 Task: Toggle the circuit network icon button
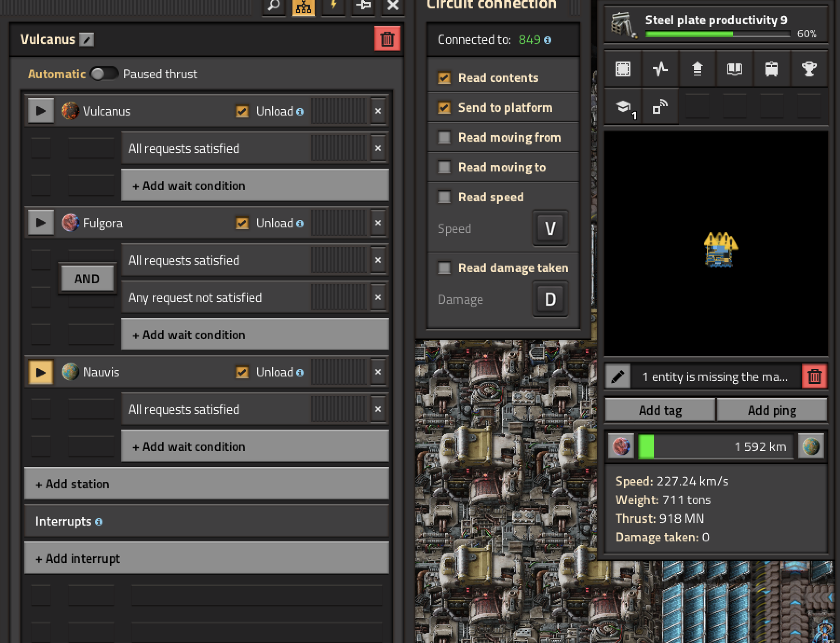304,6
